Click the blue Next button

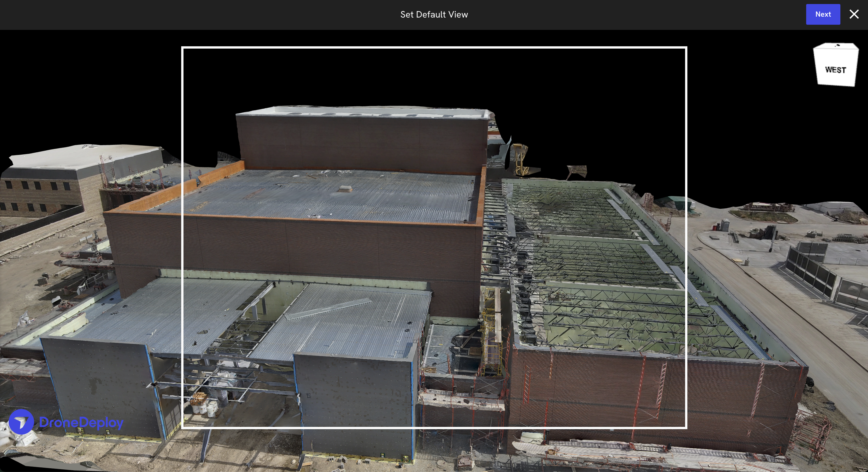(823, 14)
